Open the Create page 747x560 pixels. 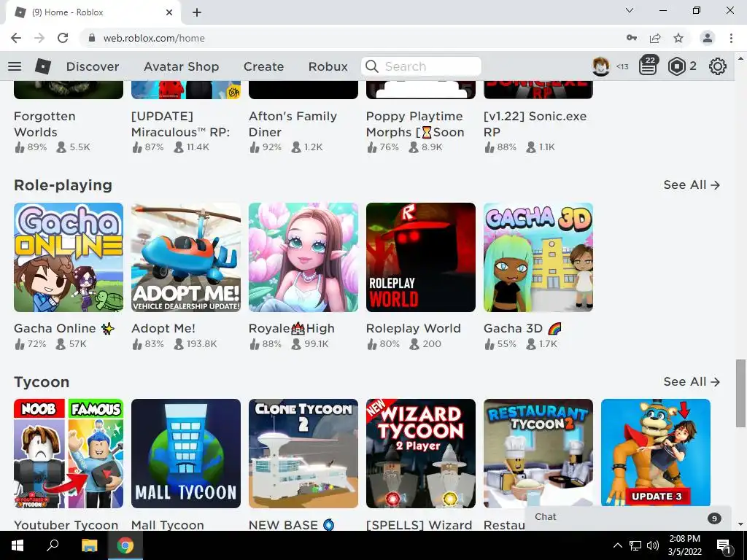[263, 66]
